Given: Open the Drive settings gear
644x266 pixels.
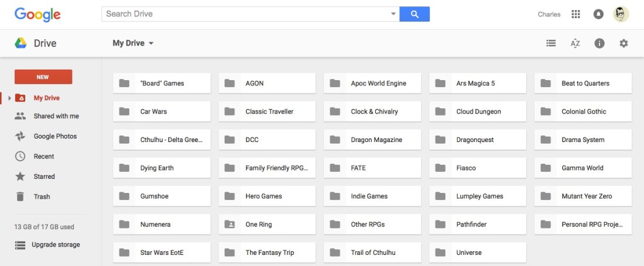Looking at the screenshot, I should [x=624, y=43].
